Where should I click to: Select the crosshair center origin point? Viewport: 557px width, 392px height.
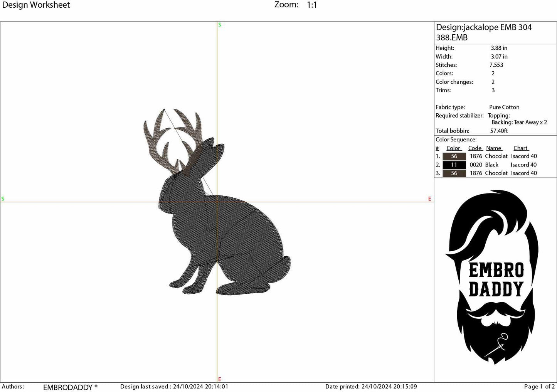click(x=218, y=200)
